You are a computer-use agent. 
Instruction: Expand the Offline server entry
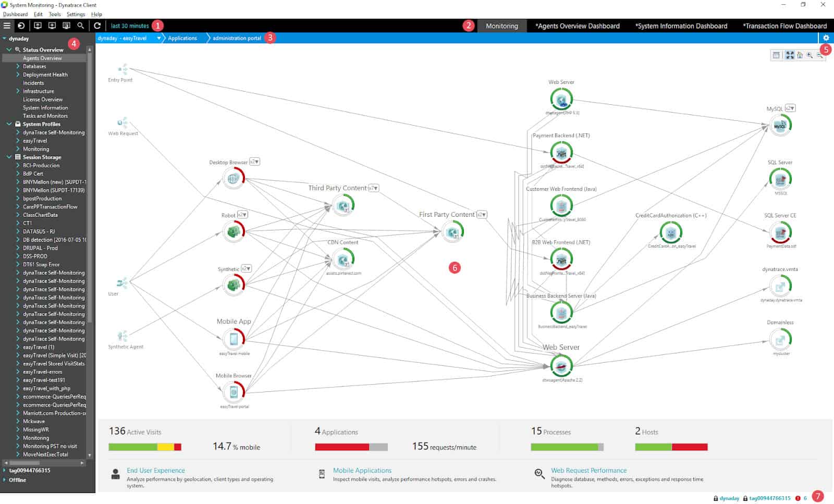click(x=5, y=480)
